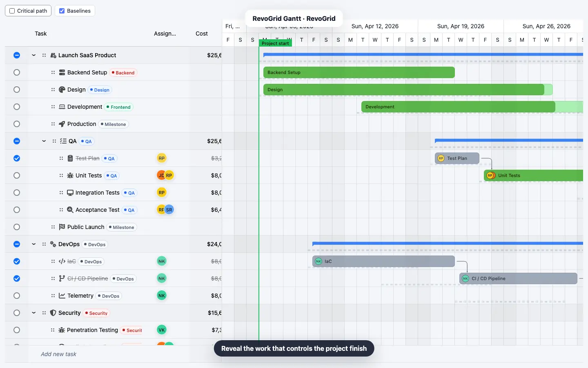Mark Unit Tests task as selected
588x368 pixels.
click(x=17, y=175)
